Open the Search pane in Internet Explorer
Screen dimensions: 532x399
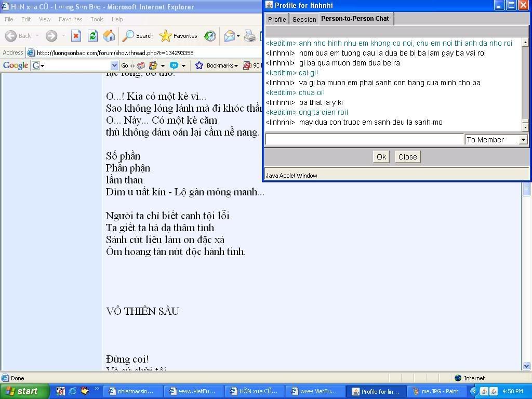[x=138, y=36]
